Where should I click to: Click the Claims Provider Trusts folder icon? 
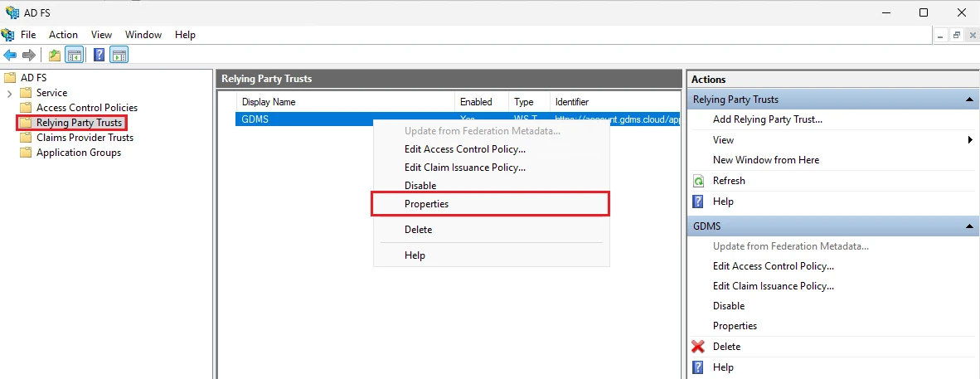[x=26, y=138]
